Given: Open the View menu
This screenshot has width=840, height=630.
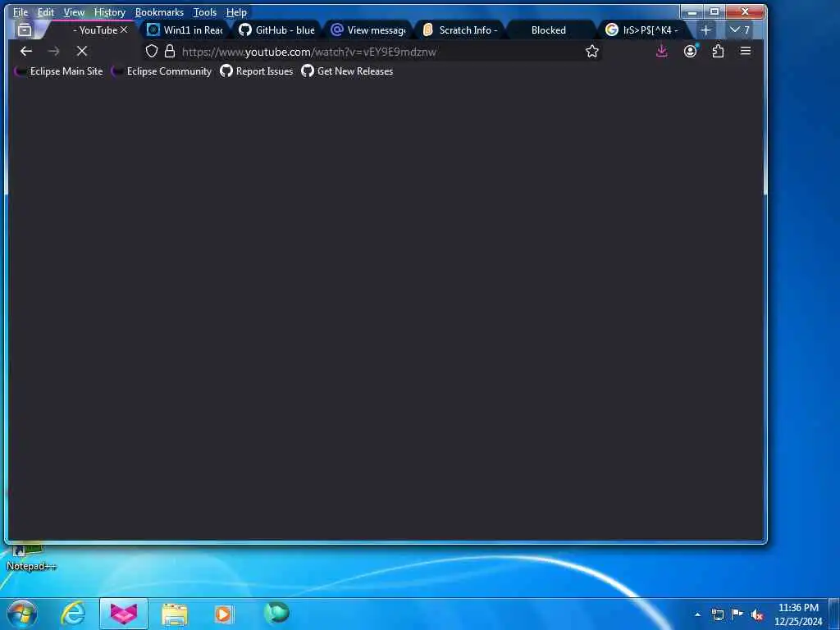Looking at the screenshot, I should [x=74, y=12].
